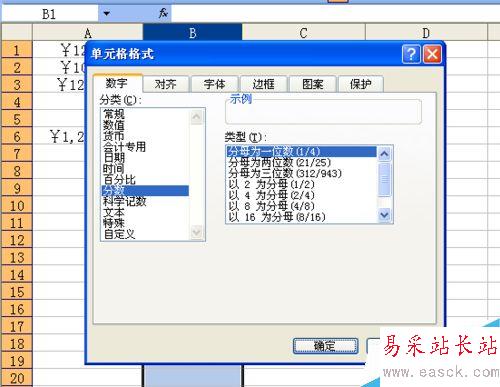Click the B1 name box field

[x=50, y=14]
